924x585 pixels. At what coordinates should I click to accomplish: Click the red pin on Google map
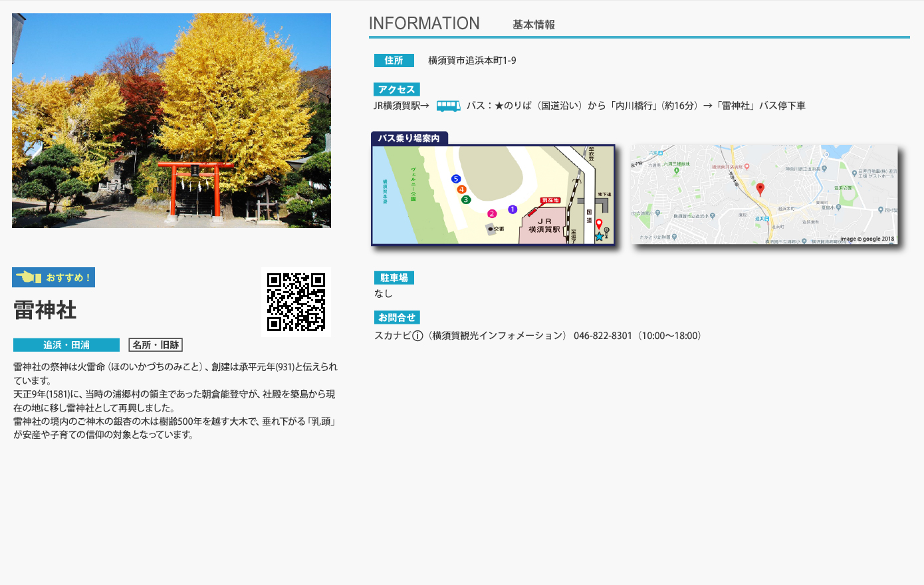pos(760,189)
